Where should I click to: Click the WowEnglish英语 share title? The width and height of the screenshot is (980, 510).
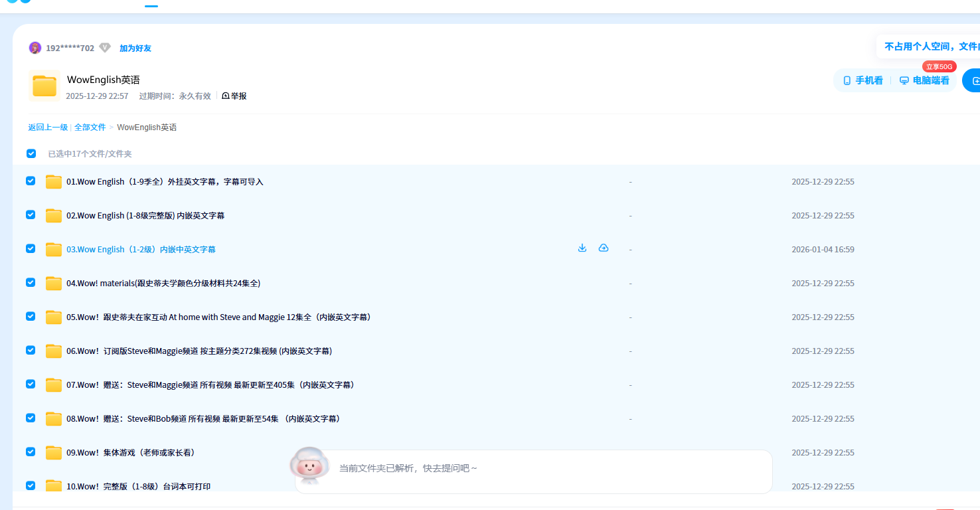click(x=104, y=80)
